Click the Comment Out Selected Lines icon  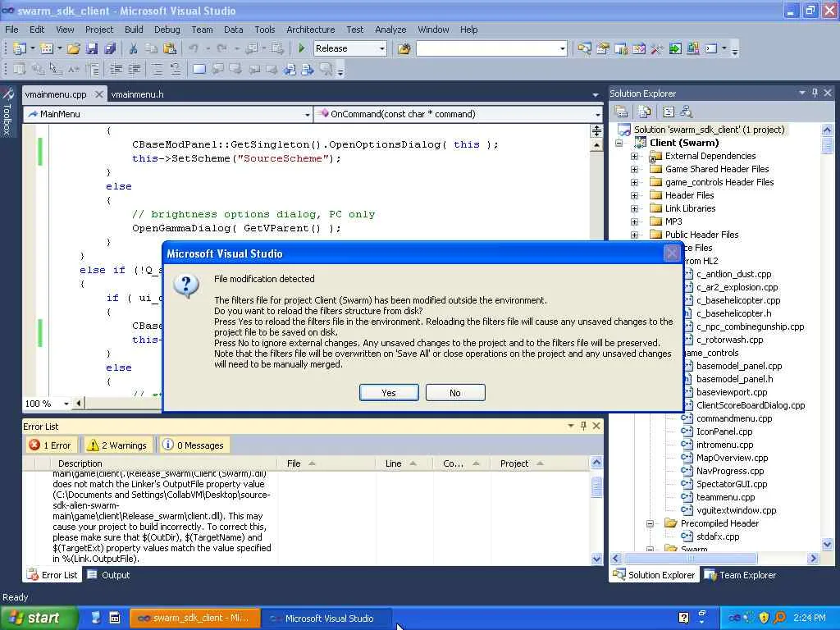(x=157, y=69)
